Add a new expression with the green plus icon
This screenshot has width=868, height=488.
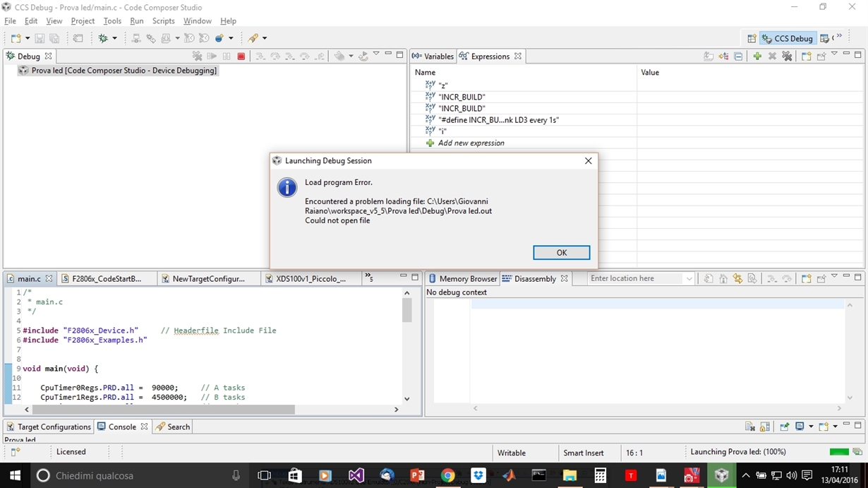758,56
